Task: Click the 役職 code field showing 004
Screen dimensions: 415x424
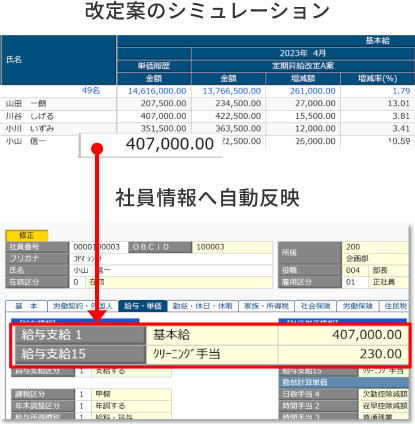Action: 355,270
